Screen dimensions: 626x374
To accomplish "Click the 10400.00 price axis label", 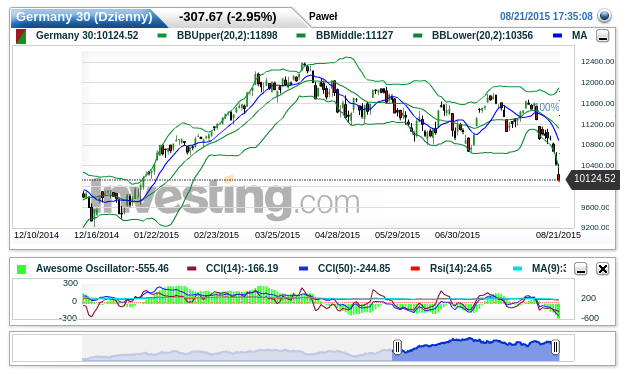I will [x=597, y=165].
